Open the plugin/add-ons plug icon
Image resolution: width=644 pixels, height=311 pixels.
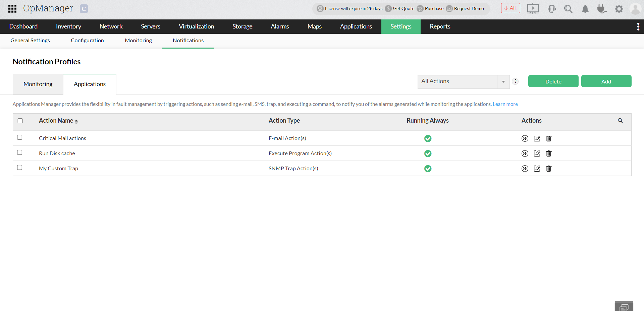click(x=602, y=9)
